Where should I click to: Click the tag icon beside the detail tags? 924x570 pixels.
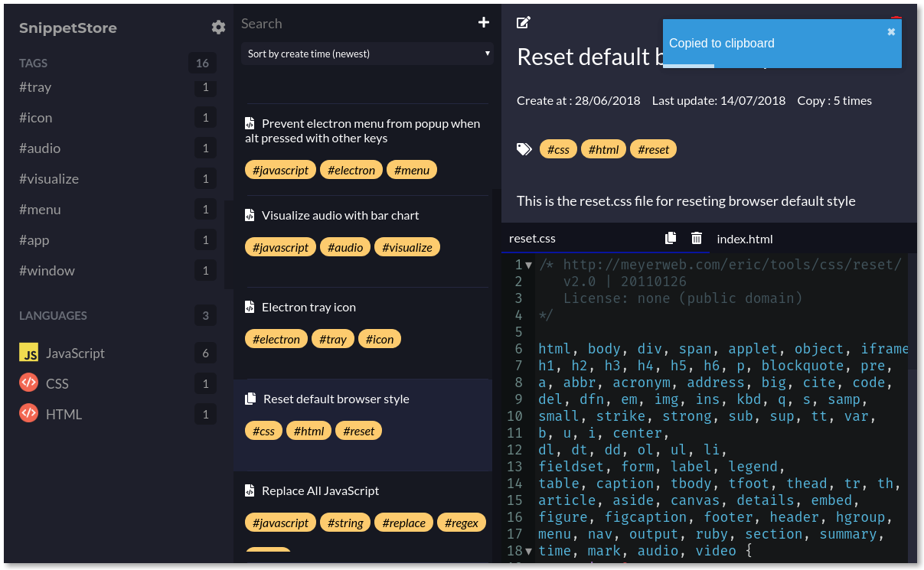pyautogui.click(x=524, y=149)
